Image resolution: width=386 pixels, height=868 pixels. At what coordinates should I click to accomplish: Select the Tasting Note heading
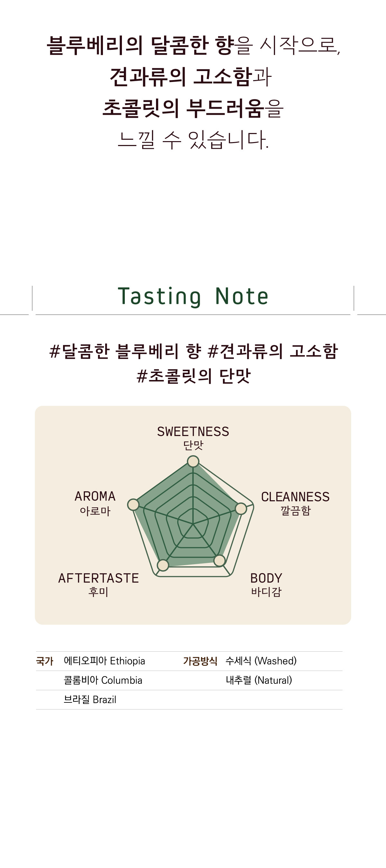click(x=193, y=296)
